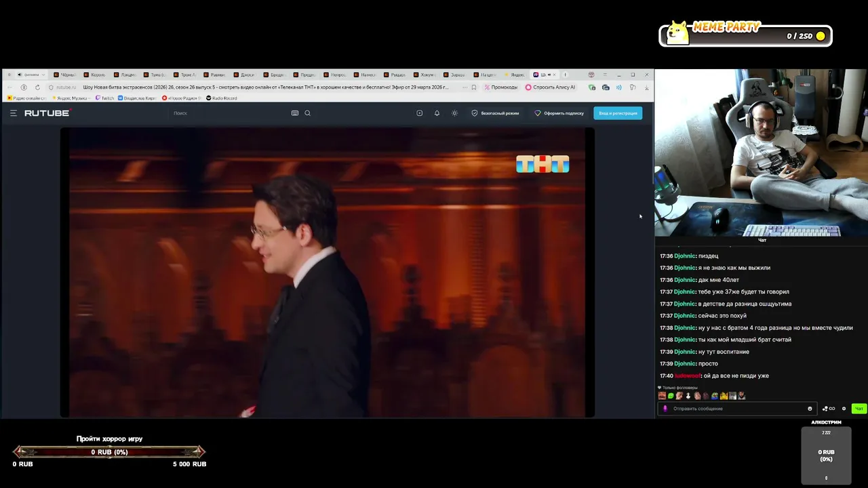Click chat message 'дак мне 40лет'

coord(718,280)
